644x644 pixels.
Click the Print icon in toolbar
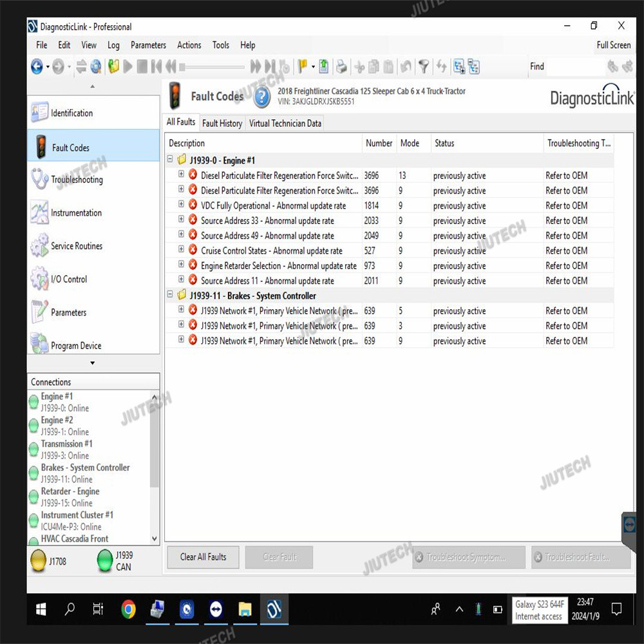pos(341,66)
